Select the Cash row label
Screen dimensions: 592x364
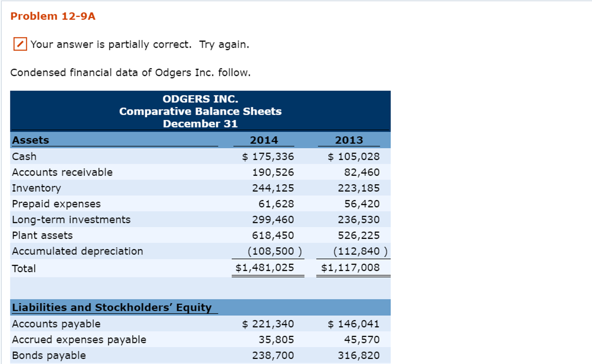point(24,156)
